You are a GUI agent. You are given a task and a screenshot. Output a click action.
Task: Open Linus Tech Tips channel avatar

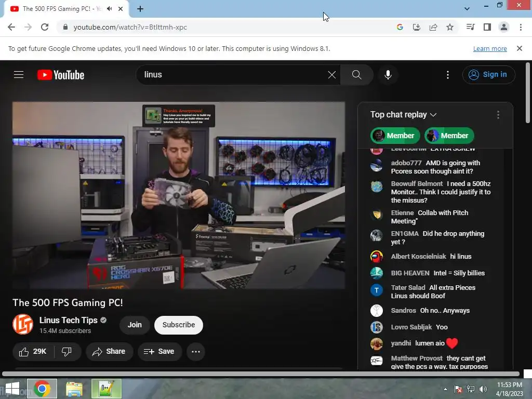[x=23, y=324]
